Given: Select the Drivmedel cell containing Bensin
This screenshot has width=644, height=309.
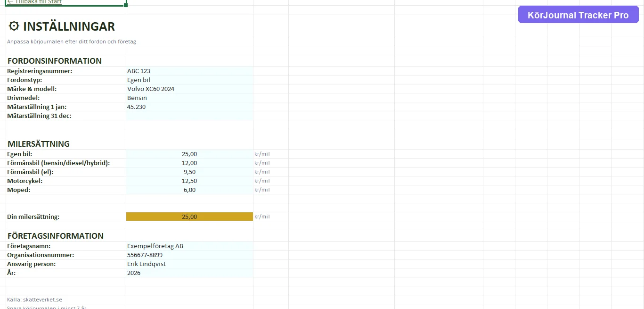Looking at the screenshot, I should 189,98.
